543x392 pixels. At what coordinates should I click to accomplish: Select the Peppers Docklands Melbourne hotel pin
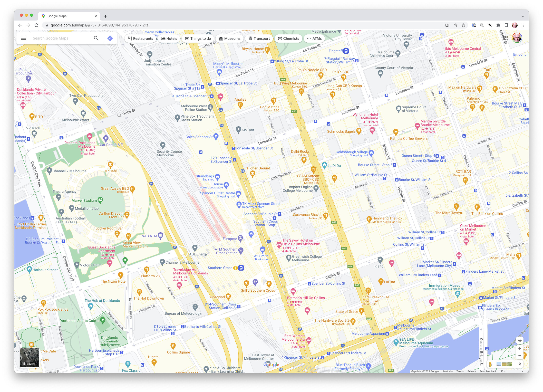[90, 136]
